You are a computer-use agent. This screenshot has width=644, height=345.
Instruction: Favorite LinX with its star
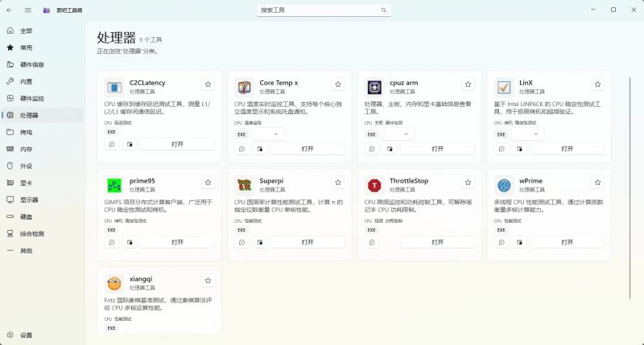597,84
